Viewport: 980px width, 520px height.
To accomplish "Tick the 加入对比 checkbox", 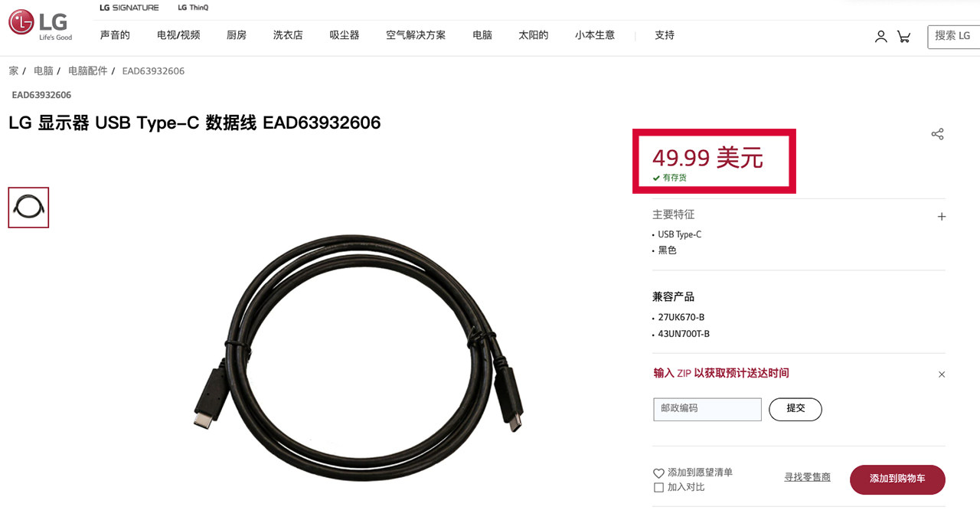I will coord(658,488).
